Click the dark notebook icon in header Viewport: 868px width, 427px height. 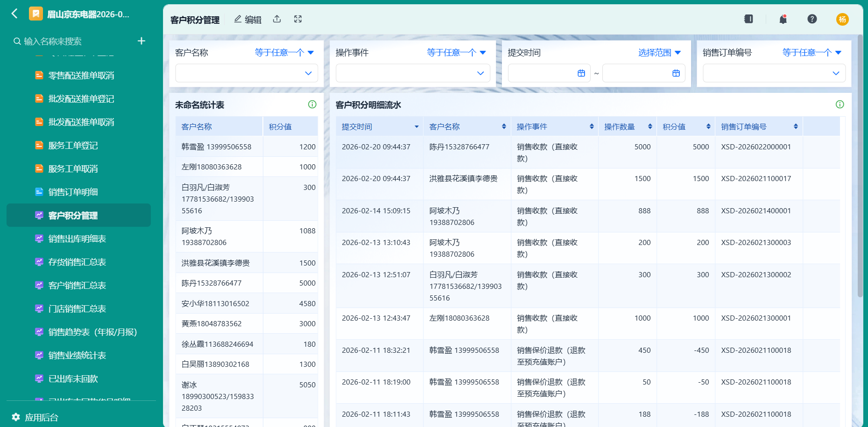(748, 19)
